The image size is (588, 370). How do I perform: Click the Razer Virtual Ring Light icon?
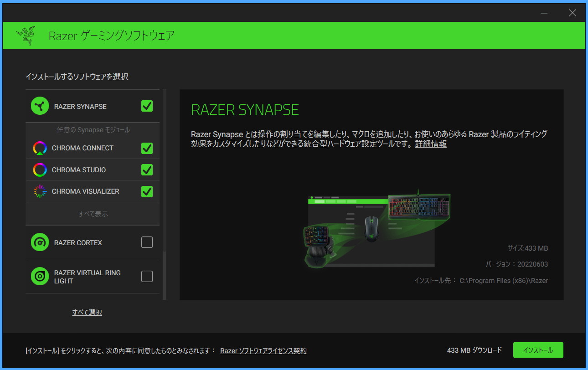pyautogui.click(x=40, y=277)
